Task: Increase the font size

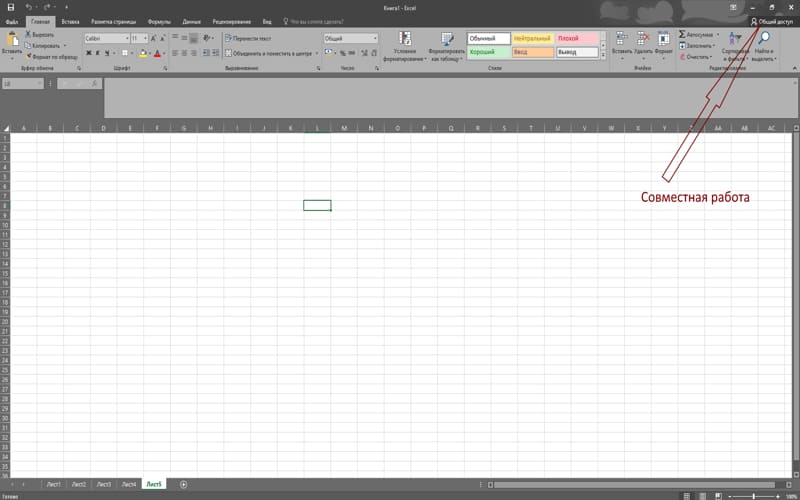Action: coord(154,39)
